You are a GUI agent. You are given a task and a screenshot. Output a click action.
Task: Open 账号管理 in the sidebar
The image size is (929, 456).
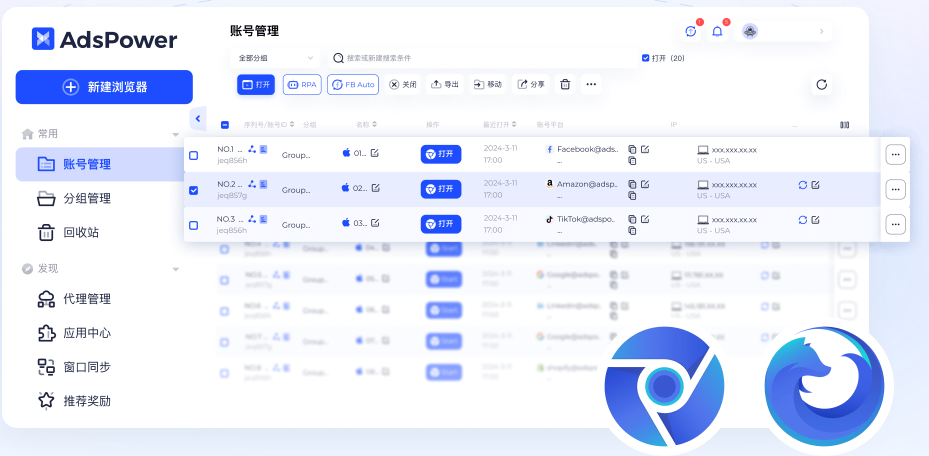coord(100,164)
